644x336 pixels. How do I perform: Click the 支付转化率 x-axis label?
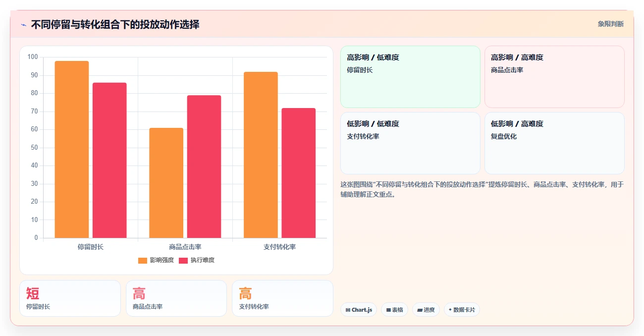(279, 246)
